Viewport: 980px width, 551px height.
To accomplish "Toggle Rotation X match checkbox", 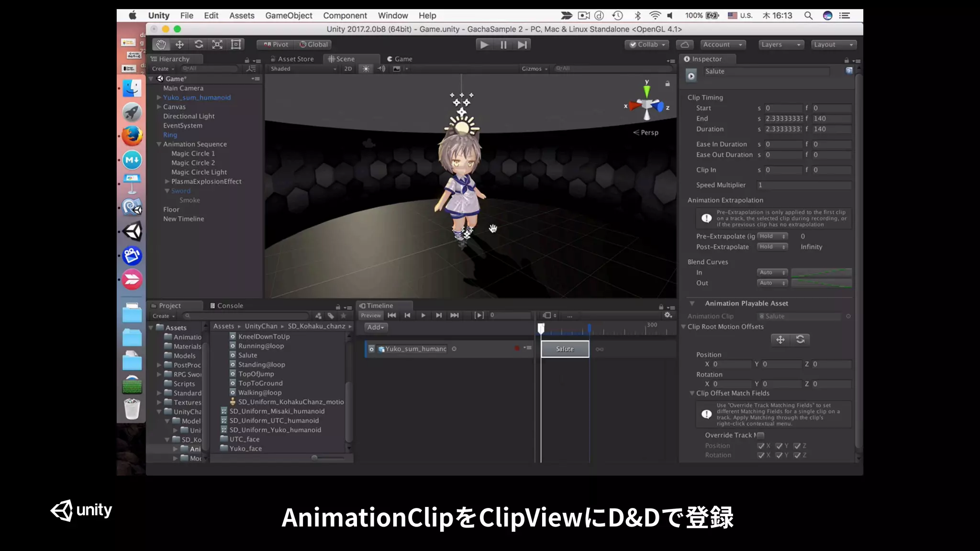I will pyautogui.click(x=761, y=455).
